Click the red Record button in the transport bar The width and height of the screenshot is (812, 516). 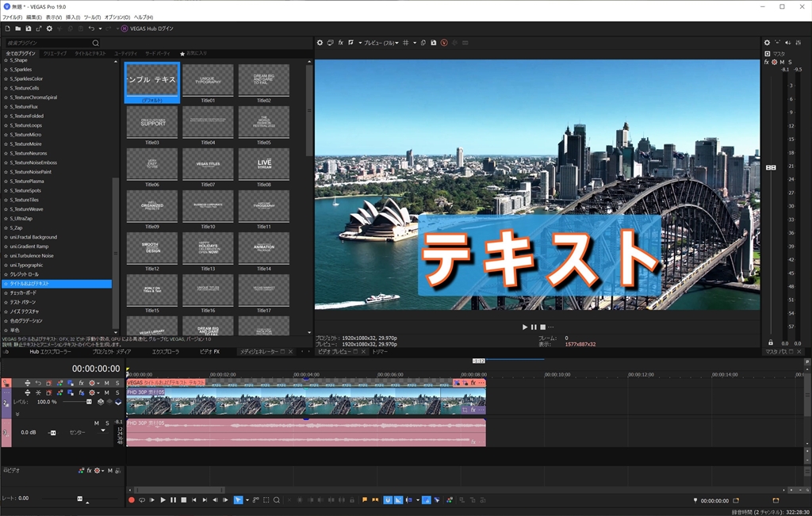(132, 500)
